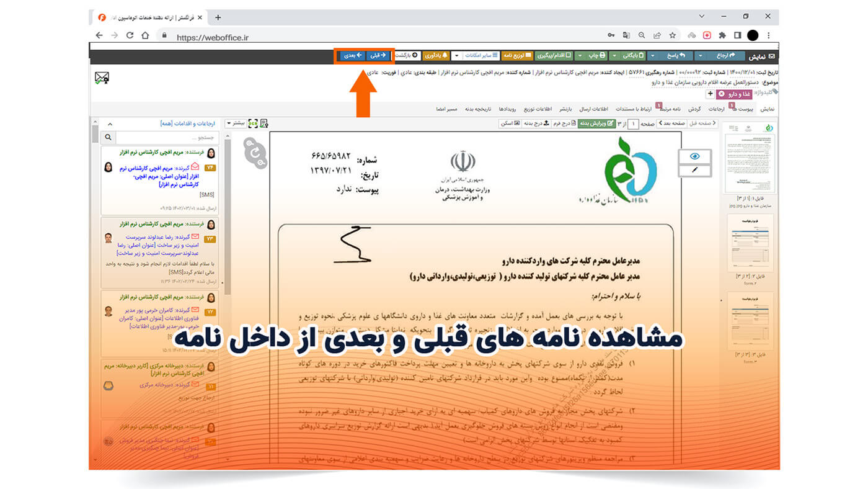
Task: Open the بیشتر more dropdown
Action: click(x=235, y=123)
